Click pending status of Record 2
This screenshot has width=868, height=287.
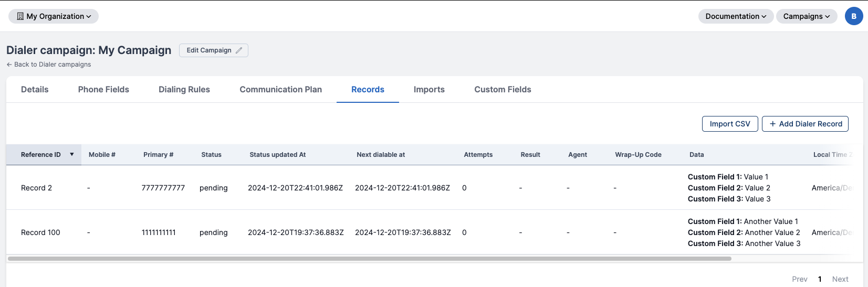[214, 188]
